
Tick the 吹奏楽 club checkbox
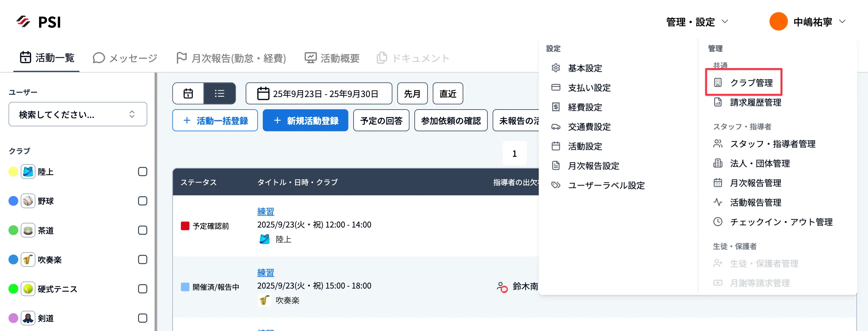click(x=143, y=260)
